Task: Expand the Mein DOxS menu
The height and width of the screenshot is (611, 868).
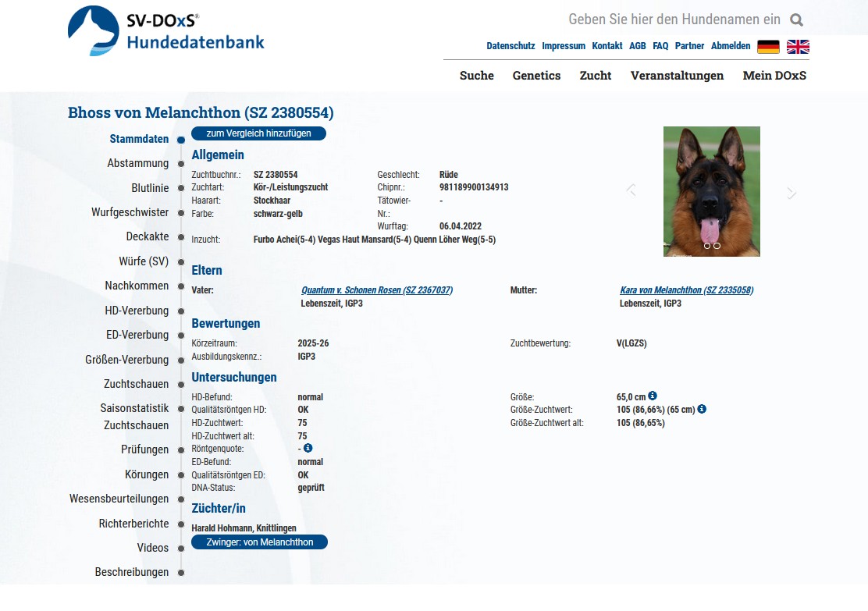Action: [x=774, y=76]
